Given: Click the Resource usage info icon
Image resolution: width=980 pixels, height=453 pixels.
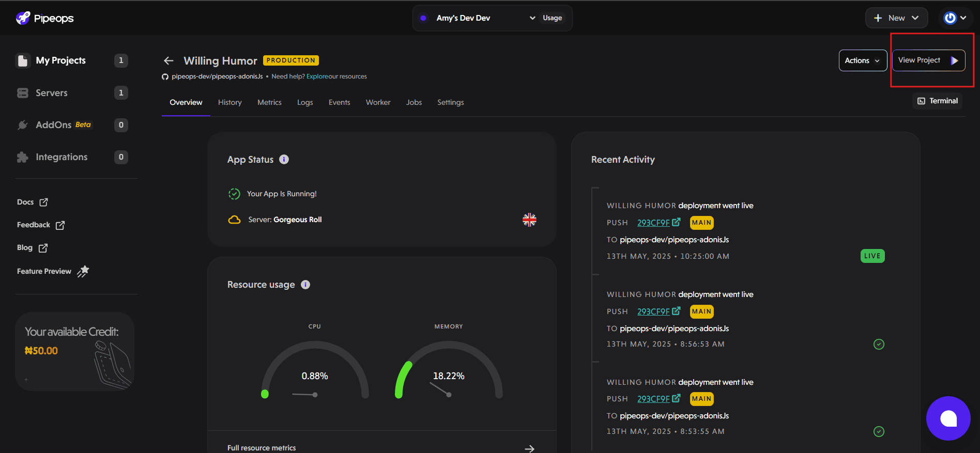Looking at the screenshot, I should pos(305,285).
